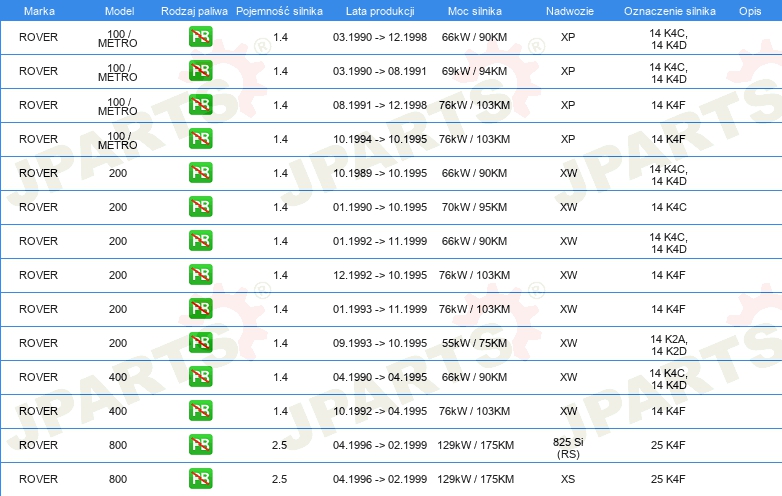The width and height of the screenshot is (782, 496).
Task: Click petrol fuel icon in row 04.1990 -> 04.1995
Action: pyautogui.click(x=200, y=377)
